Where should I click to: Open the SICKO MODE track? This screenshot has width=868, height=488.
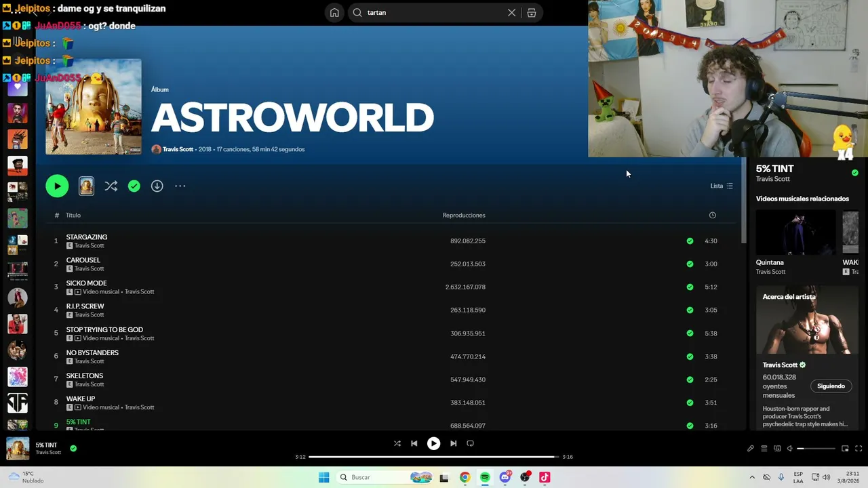pyautogui.click(x=86, y=283)
